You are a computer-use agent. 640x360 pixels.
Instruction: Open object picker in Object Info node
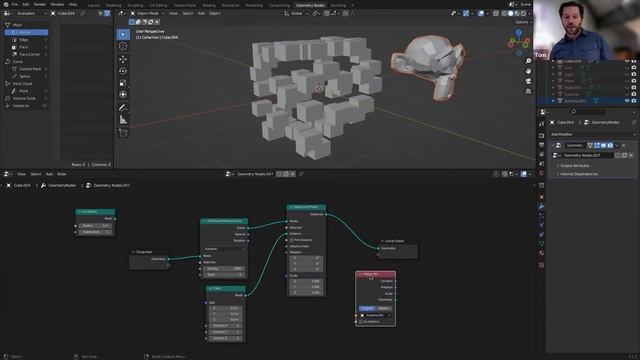[x=376, y=316]
